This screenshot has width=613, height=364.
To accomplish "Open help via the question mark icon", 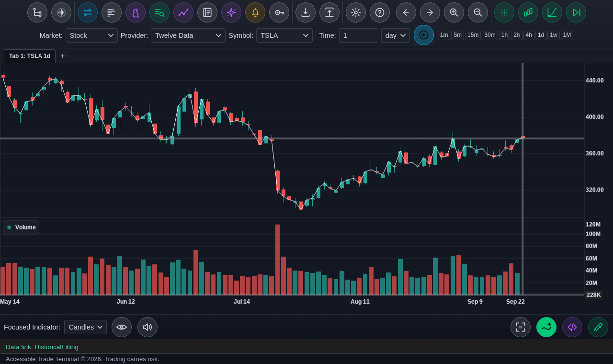I will pyautogui.click(x=380, y=12).
